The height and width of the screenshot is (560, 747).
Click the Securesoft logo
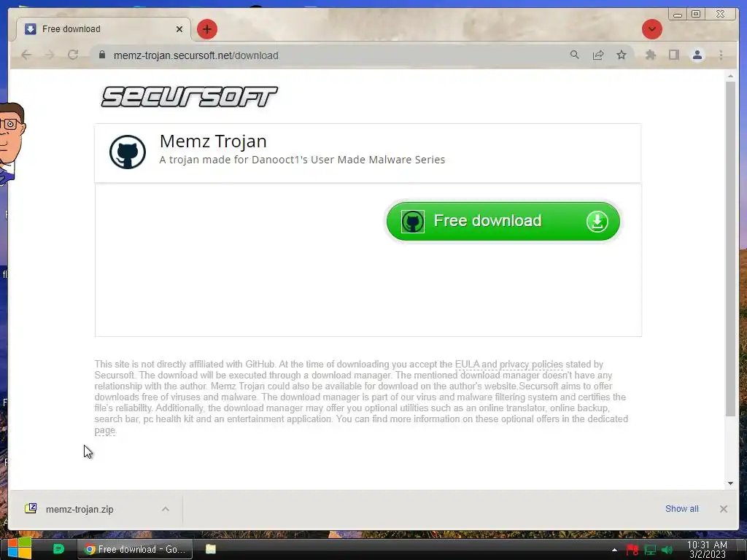coord(189,97)
